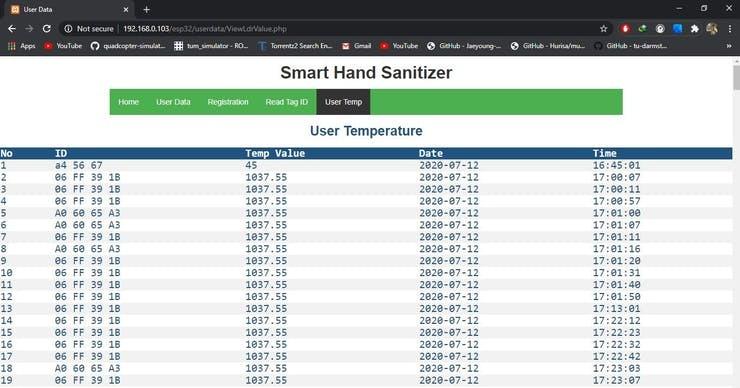The image size is (740, 388).
Task: Click the No column header
Action: point(7,153)
